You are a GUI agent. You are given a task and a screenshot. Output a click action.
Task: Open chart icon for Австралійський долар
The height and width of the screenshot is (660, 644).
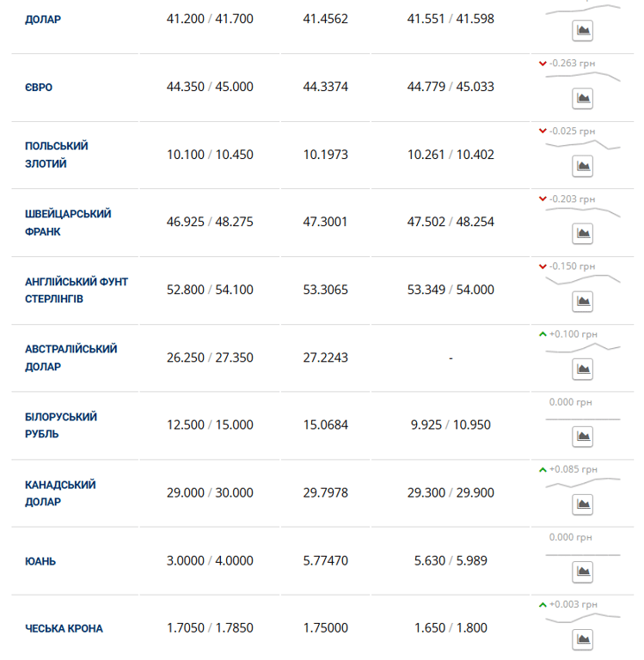tap(583, 370)
